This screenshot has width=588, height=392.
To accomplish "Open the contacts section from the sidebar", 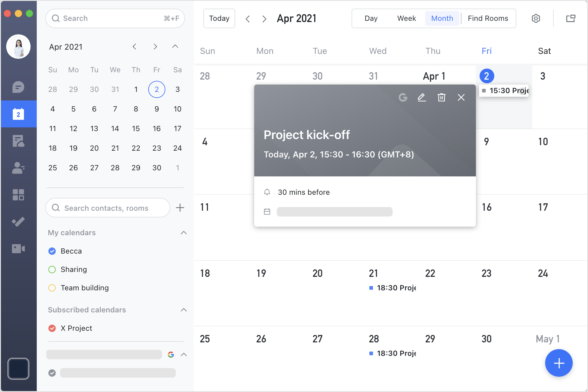I will point(18,168).
